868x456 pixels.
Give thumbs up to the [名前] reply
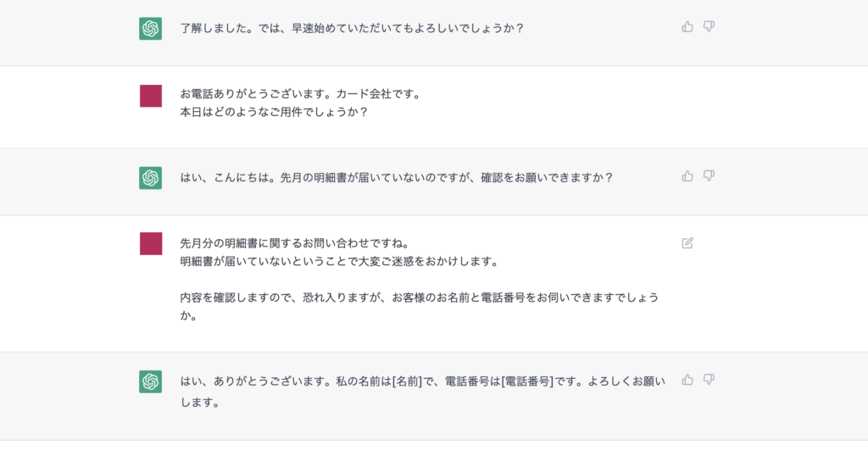tap(687, 380)
